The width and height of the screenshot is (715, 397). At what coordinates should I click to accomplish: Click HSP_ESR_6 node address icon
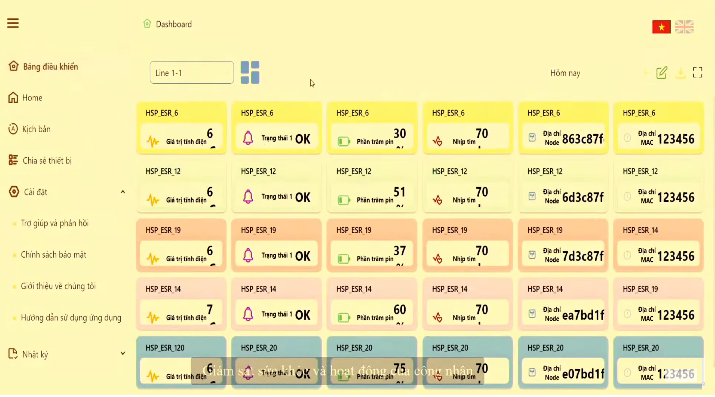[532, 137]
